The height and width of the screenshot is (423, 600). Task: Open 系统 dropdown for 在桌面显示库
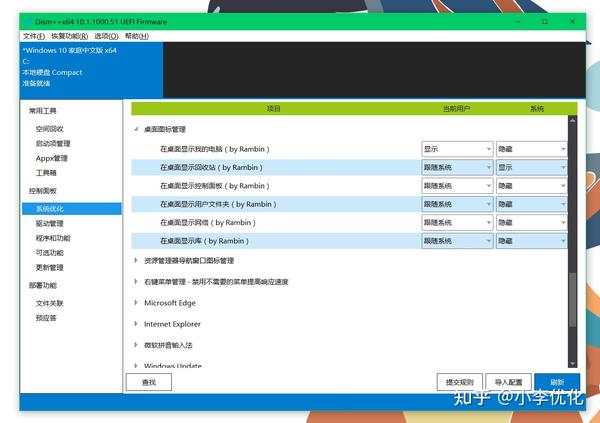(532, 241)
